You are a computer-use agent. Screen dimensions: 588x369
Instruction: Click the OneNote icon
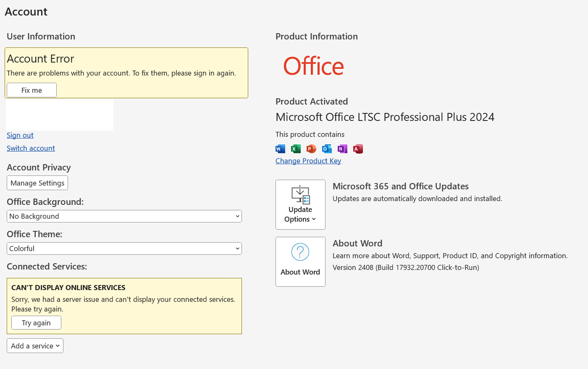click(342, 149)
